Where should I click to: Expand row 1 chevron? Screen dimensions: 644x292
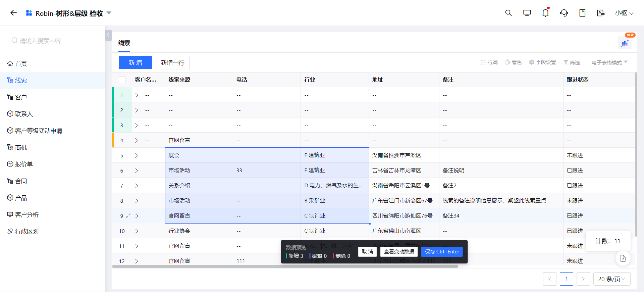(x=137, y=95)
